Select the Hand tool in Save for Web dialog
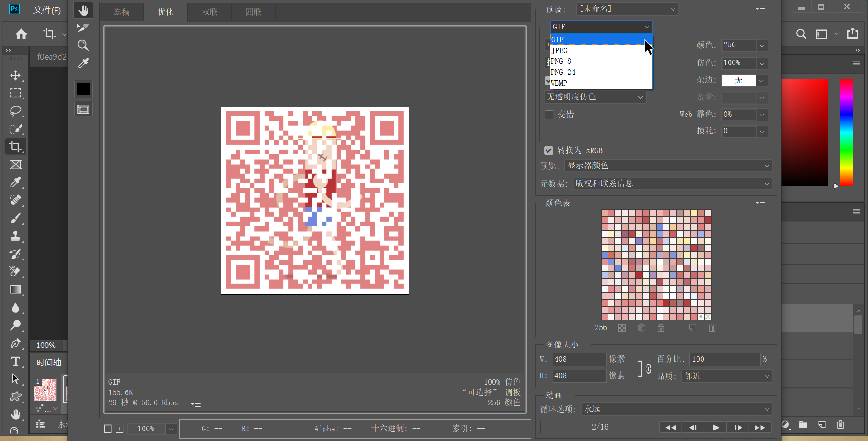The image size is (868, 441). coord(83,10)
